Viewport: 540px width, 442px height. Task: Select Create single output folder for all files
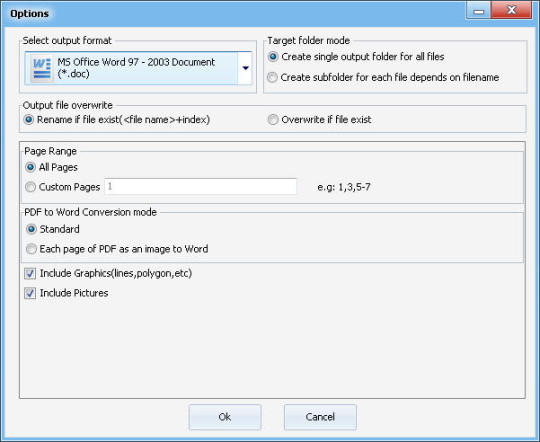point(273,56)
